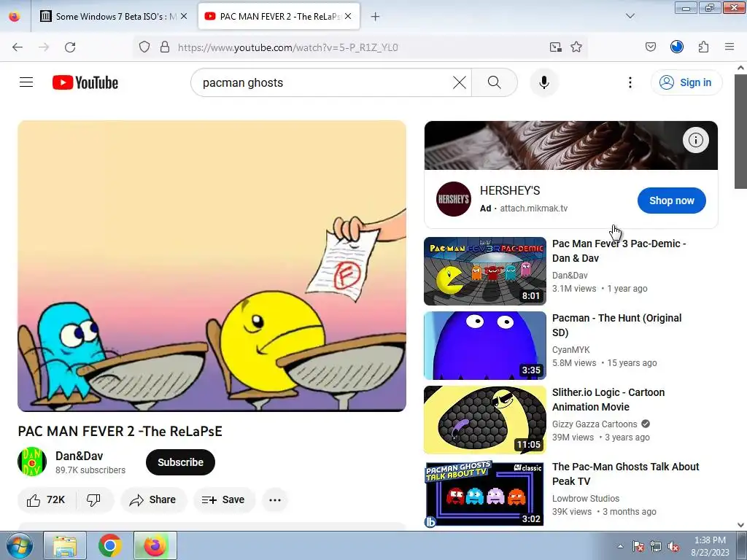Dislike the video
The image size is (747, 560).
(x=94, y=499)
